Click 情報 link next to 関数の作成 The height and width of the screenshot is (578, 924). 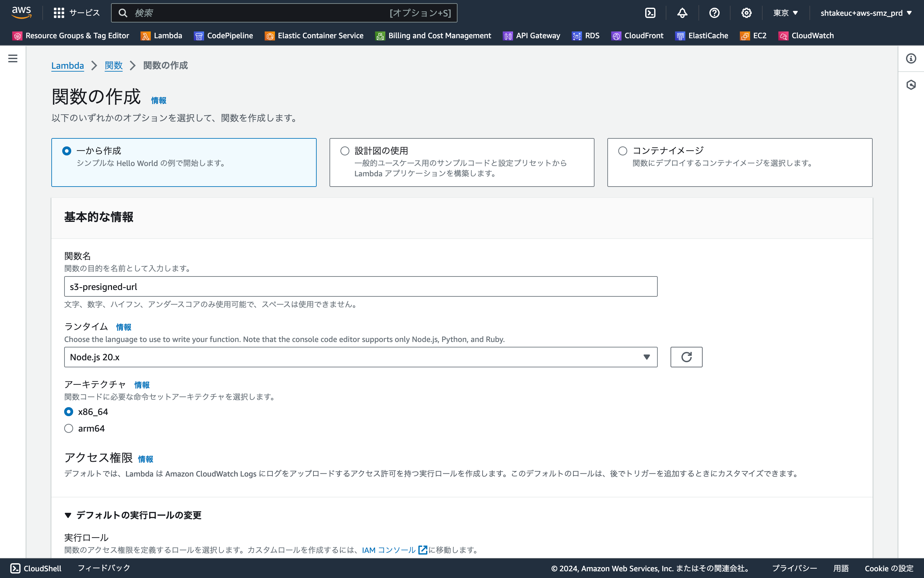pyautogui.click(x=159, y=101)
